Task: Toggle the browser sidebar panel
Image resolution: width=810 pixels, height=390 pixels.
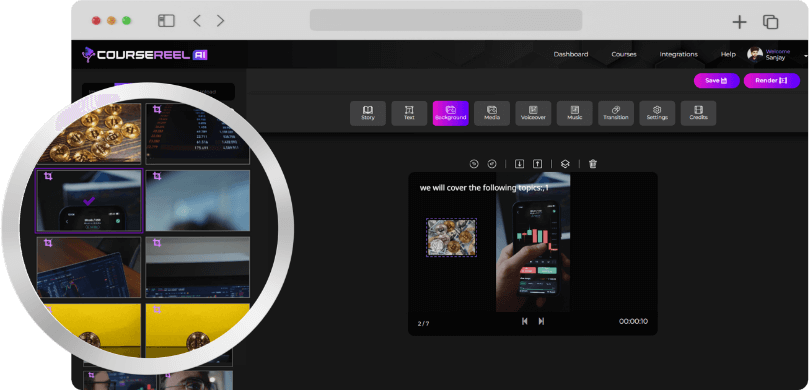Action: pos(166,21)
